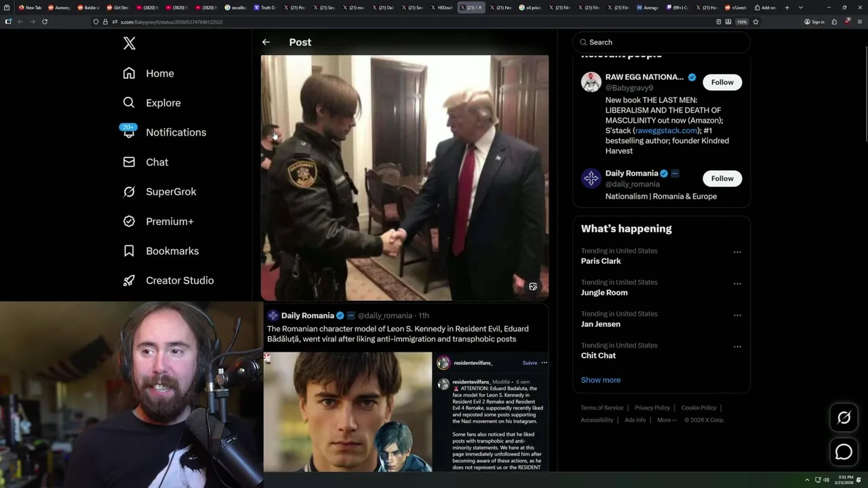
Task: Open Terms of Service link
Action: pyautogui.click(x=601, y=408)
